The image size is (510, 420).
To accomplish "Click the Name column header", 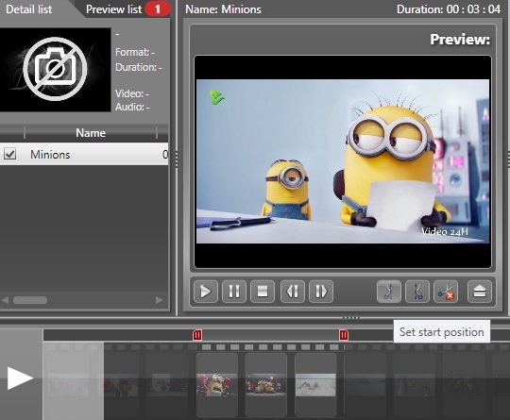I will click(91, 133).
